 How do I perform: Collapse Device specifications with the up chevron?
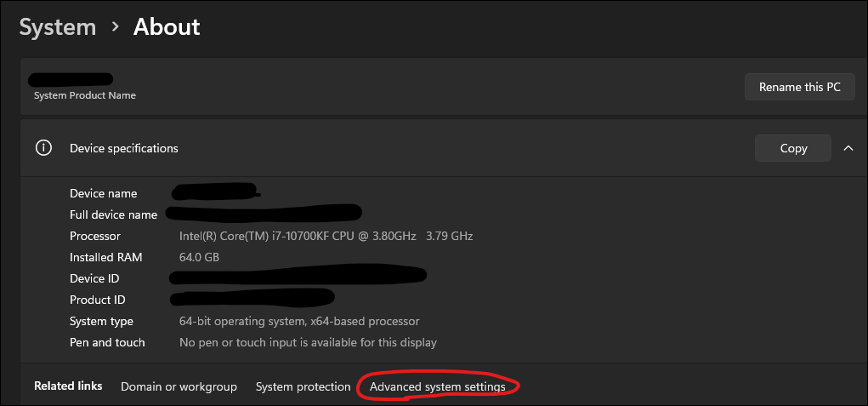(848, 148)
